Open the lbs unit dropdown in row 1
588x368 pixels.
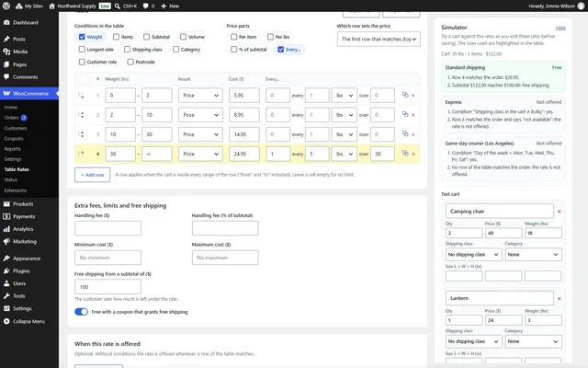[344, 96]
